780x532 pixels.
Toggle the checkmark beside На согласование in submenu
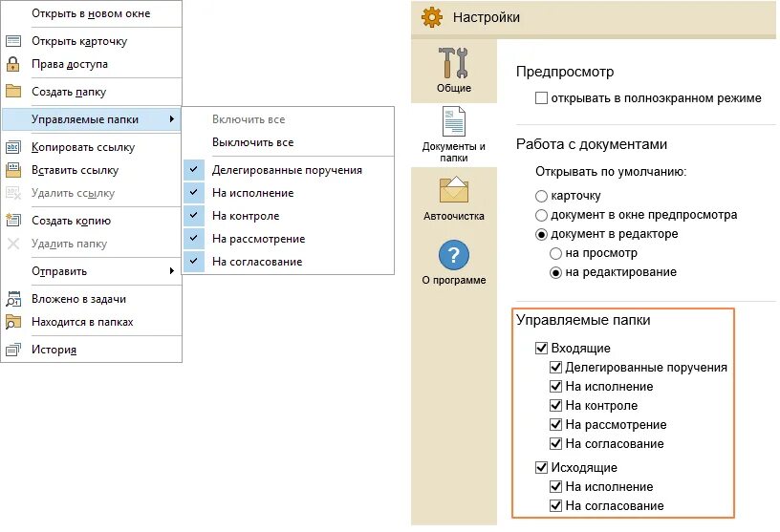pos(194,261)
